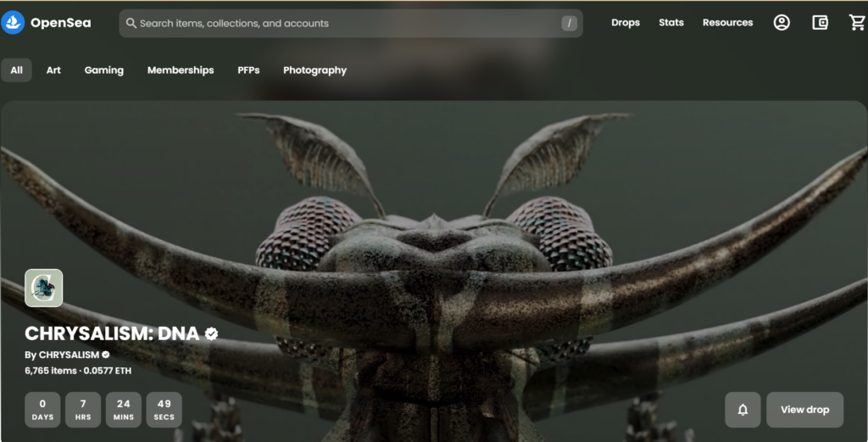Click the magnifier search icon
Image resolution: width=868 pixels, height=442 pixels.
pos(131,23)
